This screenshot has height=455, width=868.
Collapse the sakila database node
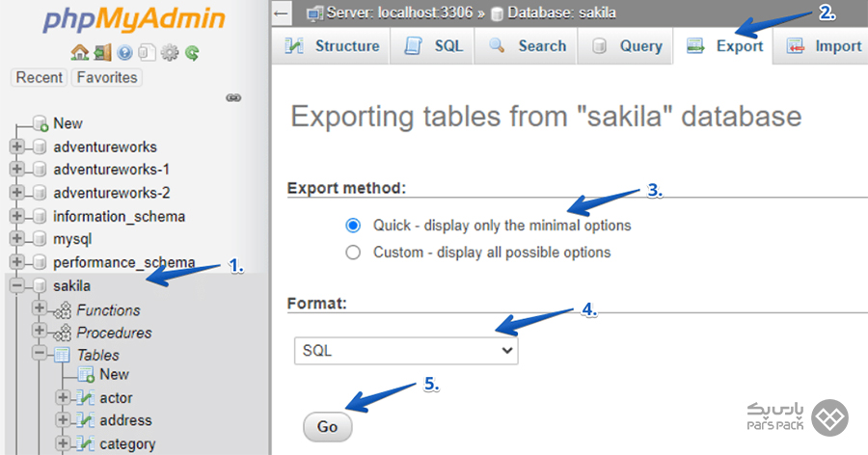(16, 285)
